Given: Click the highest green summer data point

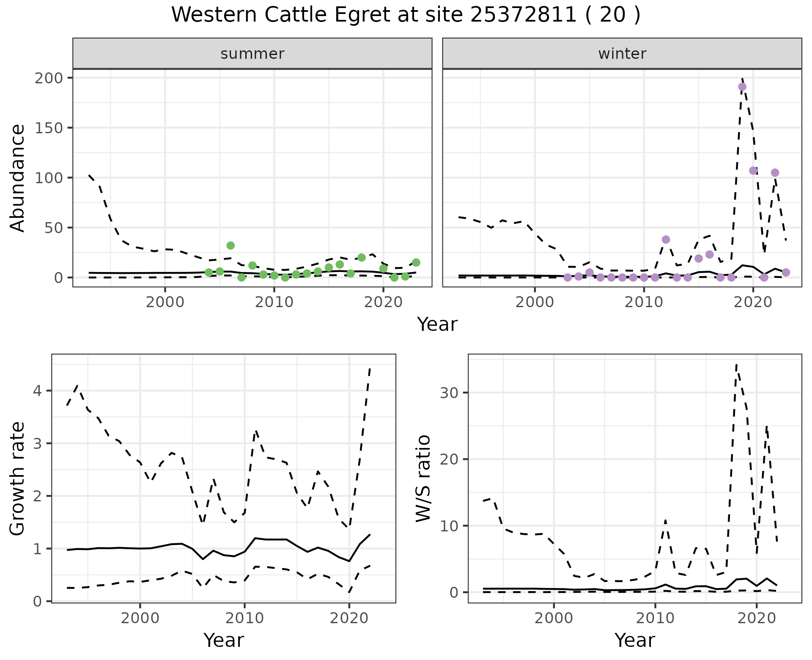Looking at the screenshot, I should [x=230, y=245].
